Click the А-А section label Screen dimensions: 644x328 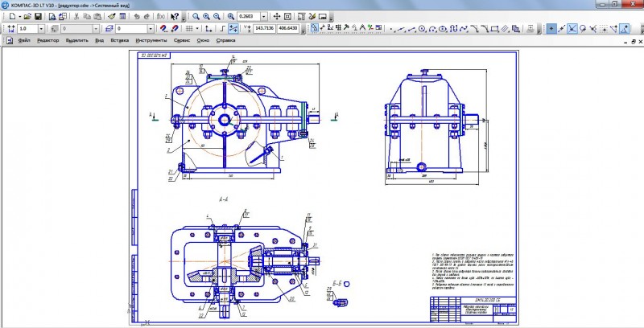coord(224,199)
